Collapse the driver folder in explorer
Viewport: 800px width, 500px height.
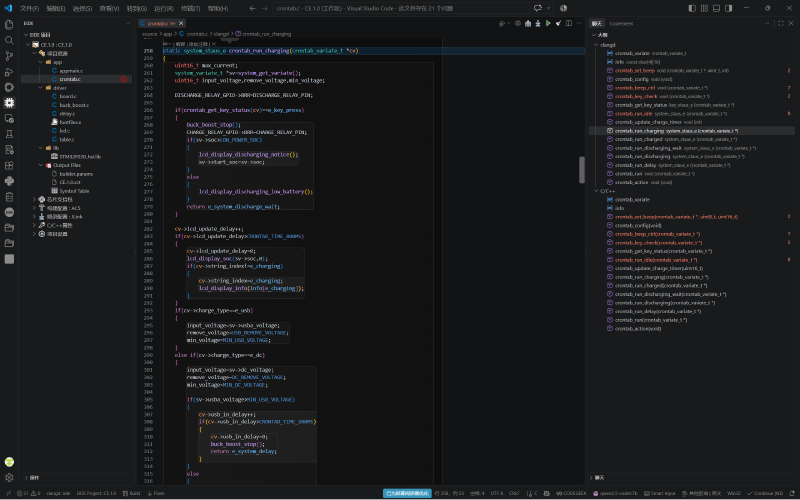coord(41,88)
